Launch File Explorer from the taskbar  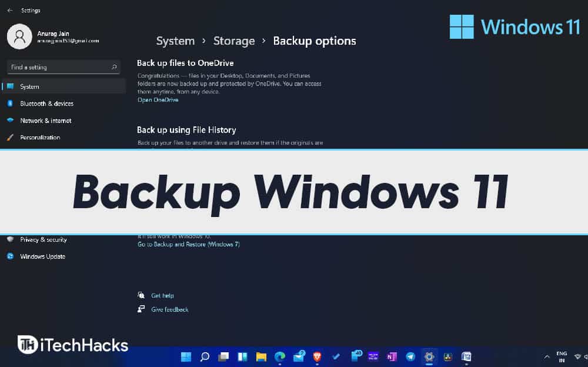click(x=261, y=356)
